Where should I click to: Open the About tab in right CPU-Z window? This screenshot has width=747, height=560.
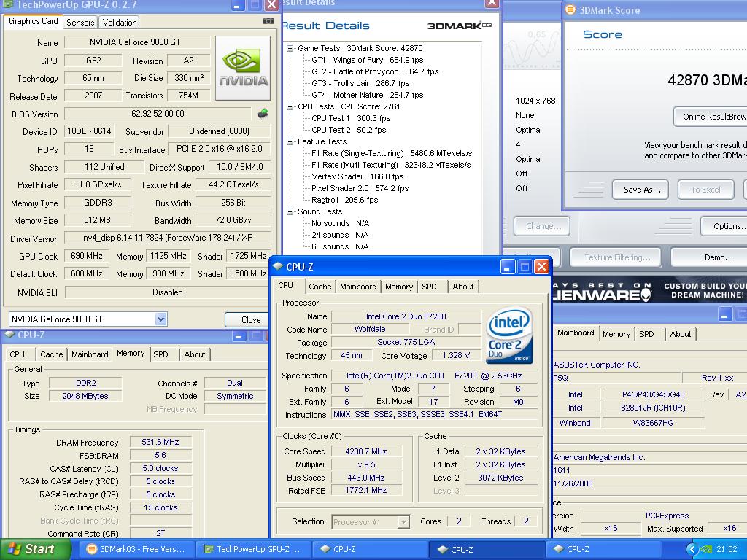[681, 334]
